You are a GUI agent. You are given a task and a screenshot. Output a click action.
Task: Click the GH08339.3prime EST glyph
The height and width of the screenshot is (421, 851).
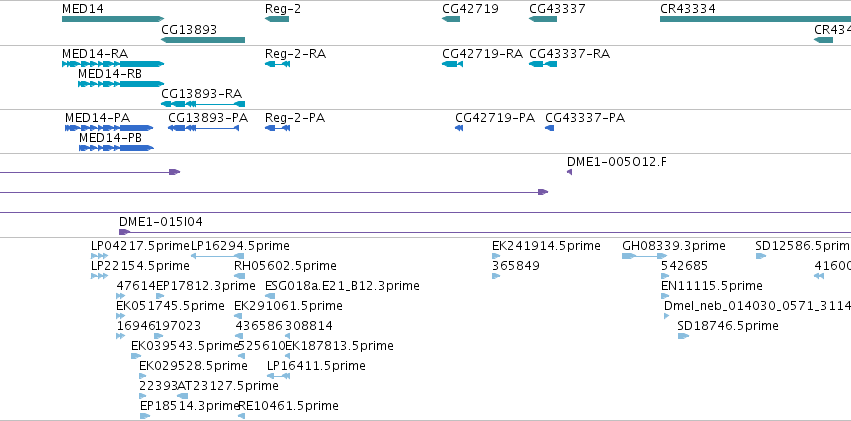[x=644, y=256]
